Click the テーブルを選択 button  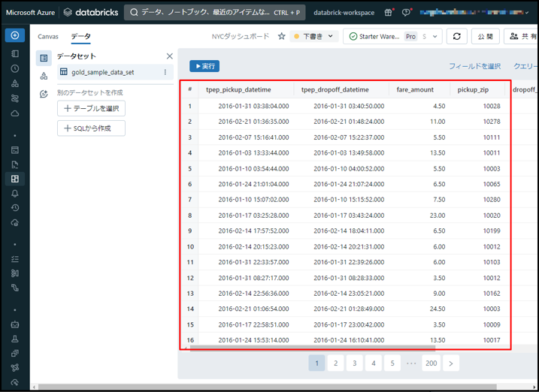pos(91,108)
